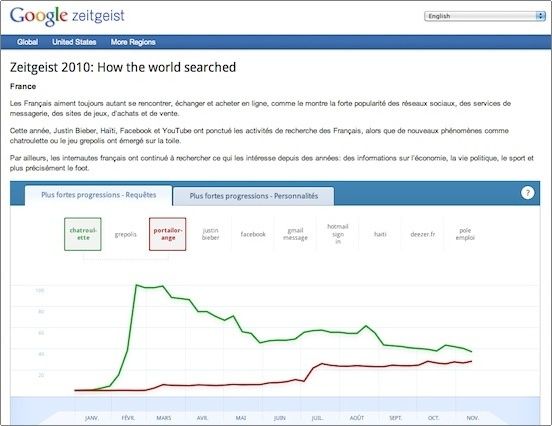Screen dimensions: 552x426
Task: Toggle the hotmail sign in query
Action: pyautogui.click(x=338, y=234)
